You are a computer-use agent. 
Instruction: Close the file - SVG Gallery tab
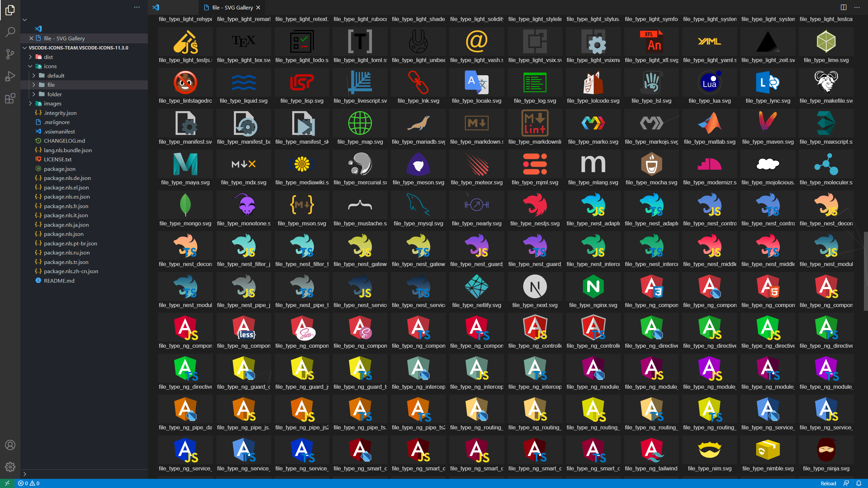[258, 7]
